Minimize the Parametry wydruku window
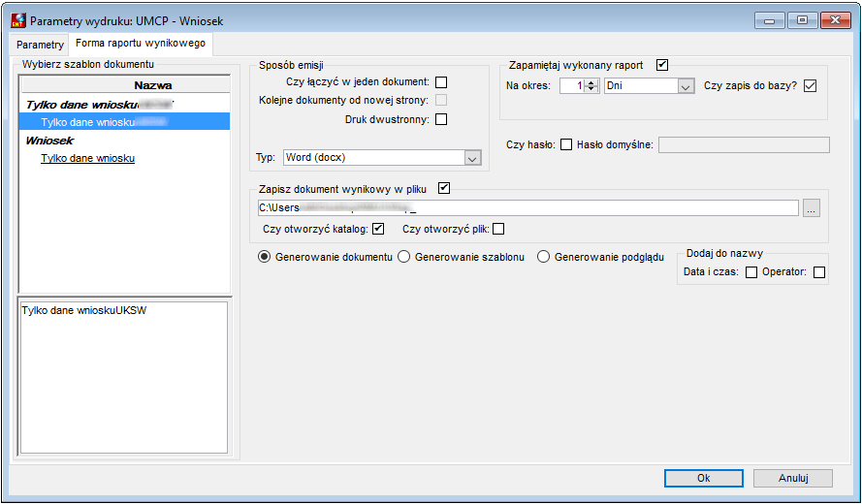 tap(770, 20)
